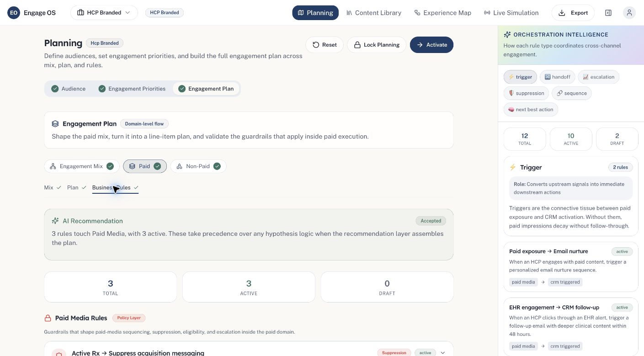Open the Plan sub-tab
Viewport: 644px width, 356px height.
[x=77, y=187]
